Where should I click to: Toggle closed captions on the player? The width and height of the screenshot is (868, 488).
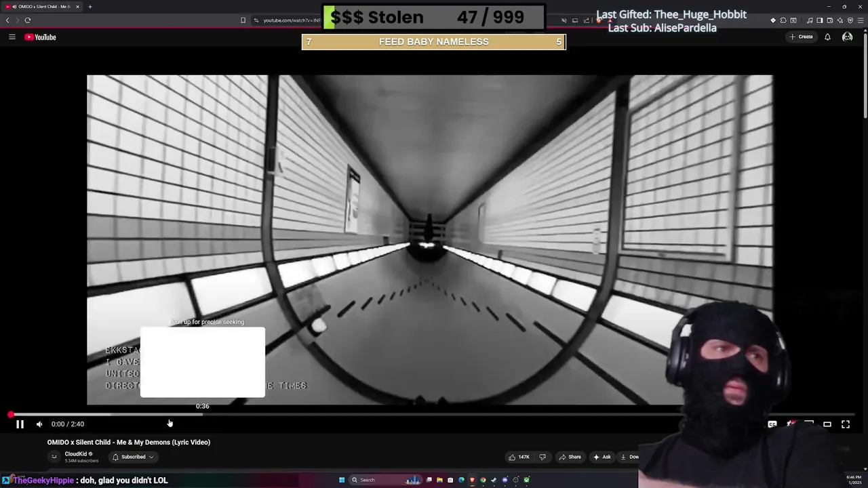(772, 424)
